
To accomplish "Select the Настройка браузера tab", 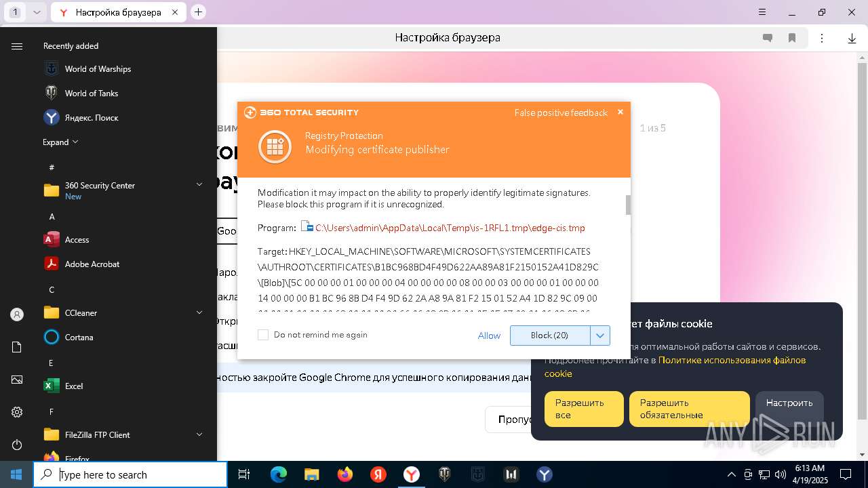I will point(119,12).
